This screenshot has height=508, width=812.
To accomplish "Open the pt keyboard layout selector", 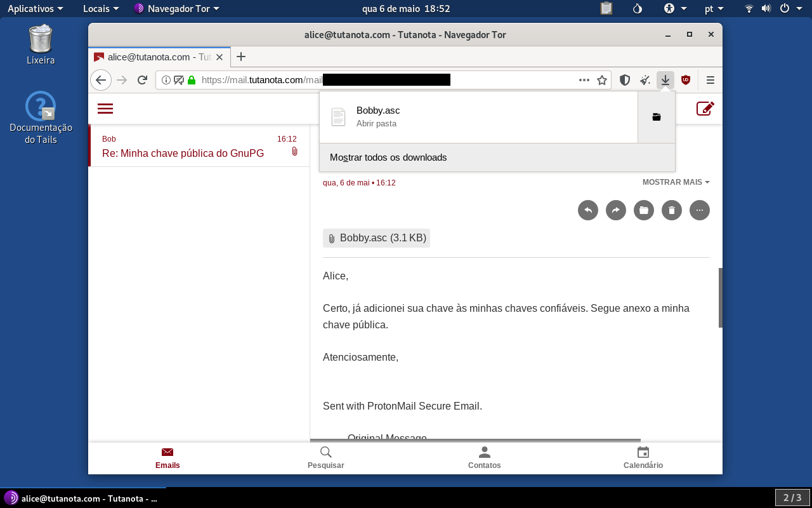I will tap(714, 9).
